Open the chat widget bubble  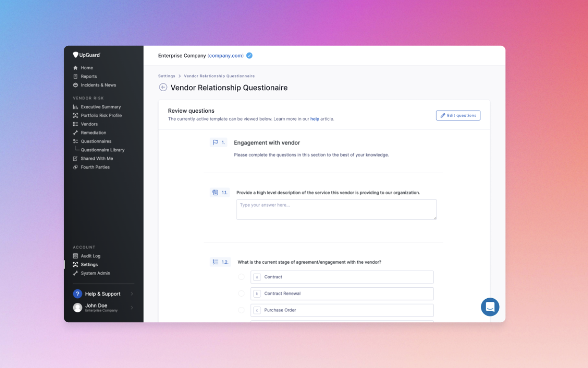[490, 307]
